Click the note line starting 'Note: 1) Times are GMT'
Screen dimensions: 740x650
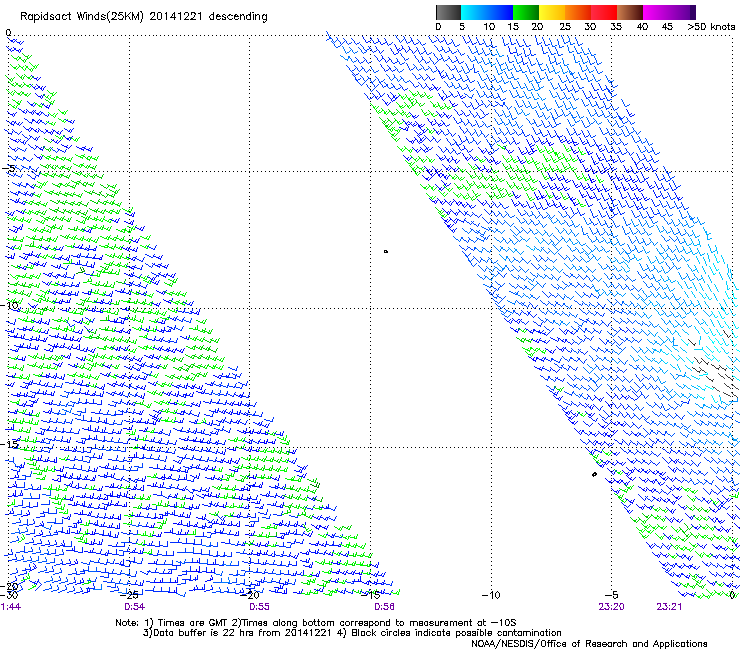point(316,623)
